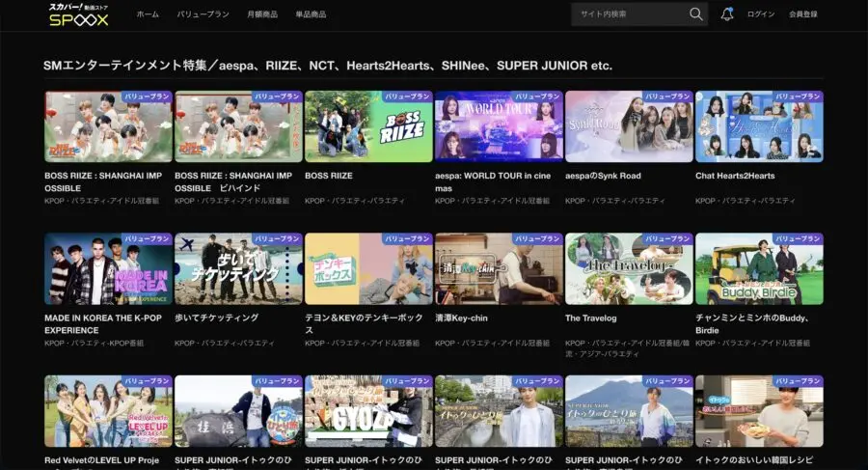Open the テヨン＆KEYのテンキーボックス thumbnail
The height and width of the screenshot is (470, 868).
(368, 268)
